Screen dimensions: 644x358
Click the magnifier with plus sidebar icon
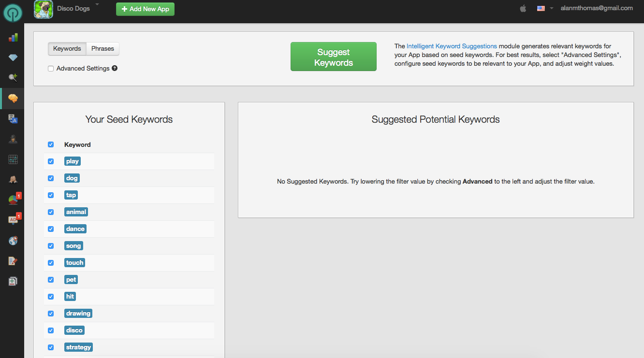click(13, 78)
